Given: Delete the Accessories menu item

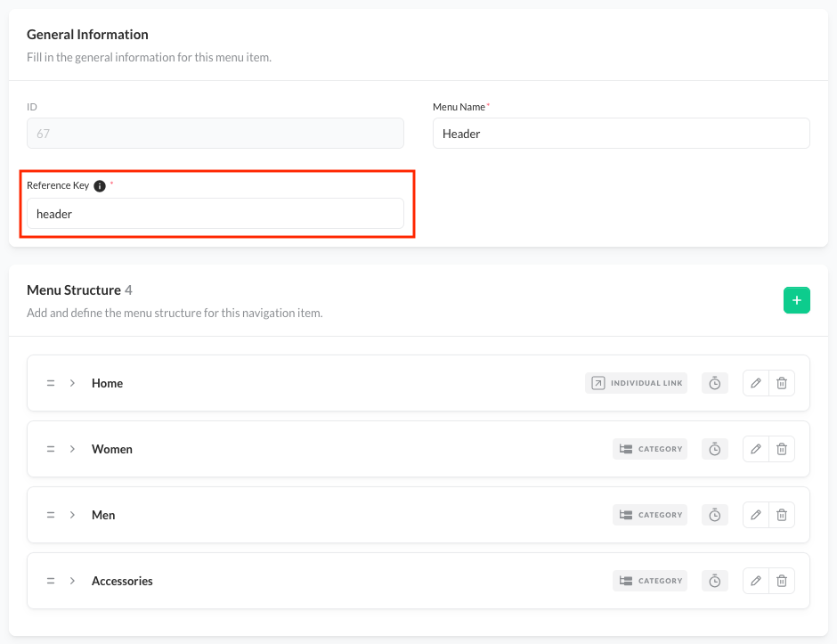Looking at the screenshot, I should 782,581.
